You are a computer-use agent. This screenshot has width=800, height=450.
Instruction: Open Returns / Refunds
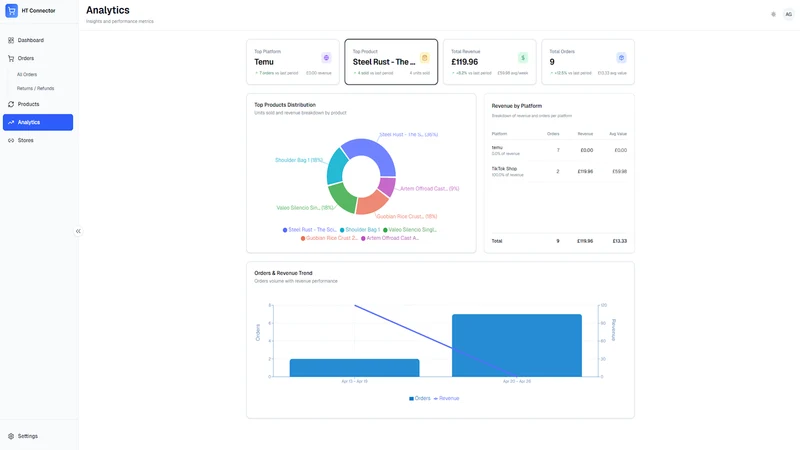tap(35, 88)
